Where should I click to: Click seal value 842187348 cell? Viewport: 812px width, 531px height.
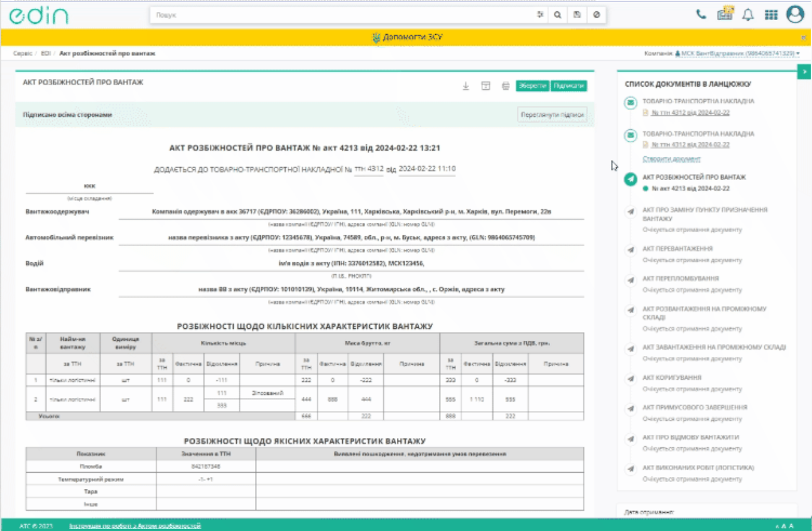(206, 466)
